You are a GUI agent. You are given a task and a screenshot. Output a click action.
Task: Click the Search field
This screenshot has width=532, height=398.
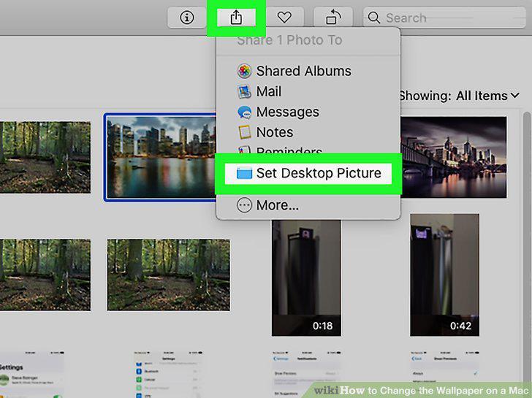[x=444, y=18]
